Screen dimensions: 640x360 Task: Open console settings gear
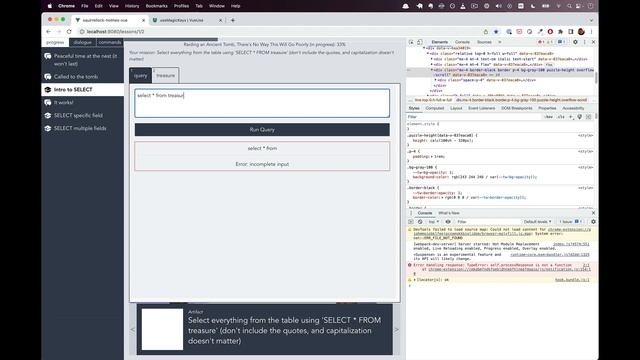(x=593, y=222)
